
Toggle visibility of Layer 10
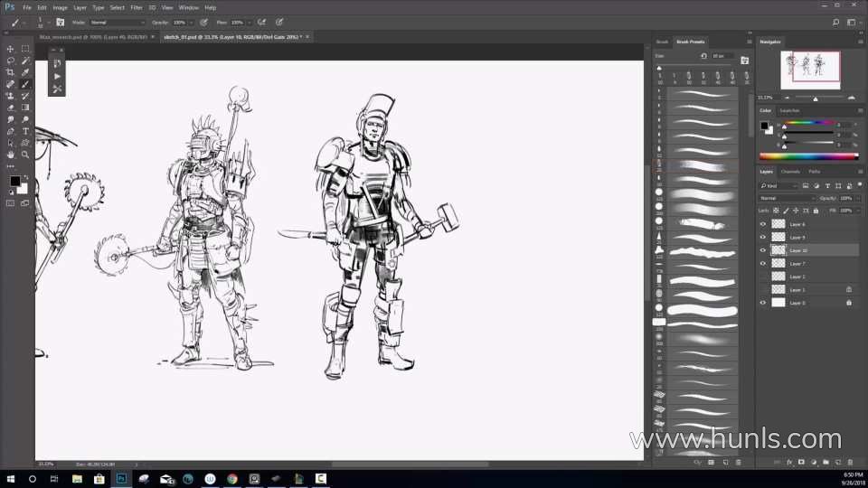[762, 250]
